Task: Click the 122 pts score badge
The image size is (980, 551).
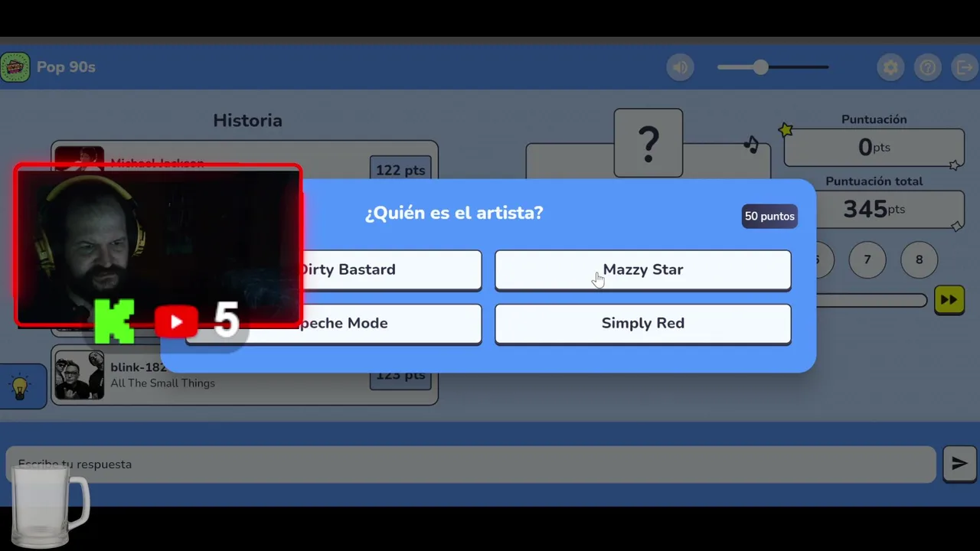Action: 400,170
